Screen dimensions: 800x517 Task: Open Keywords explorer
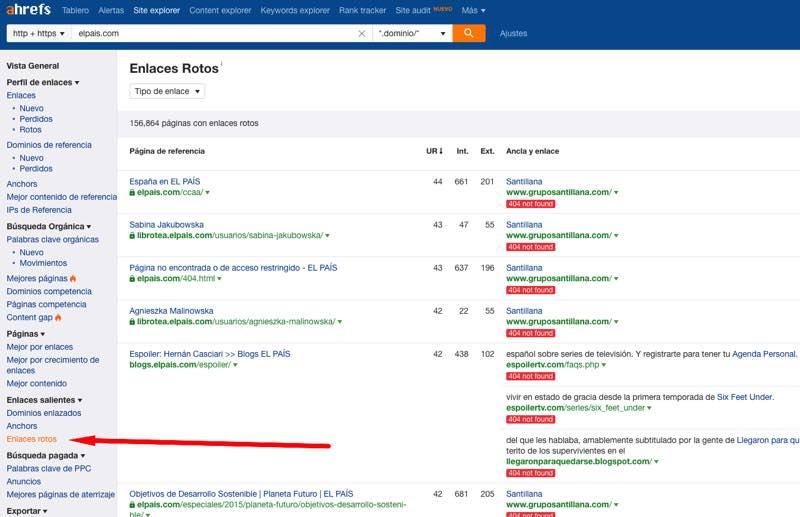(295, 10)
